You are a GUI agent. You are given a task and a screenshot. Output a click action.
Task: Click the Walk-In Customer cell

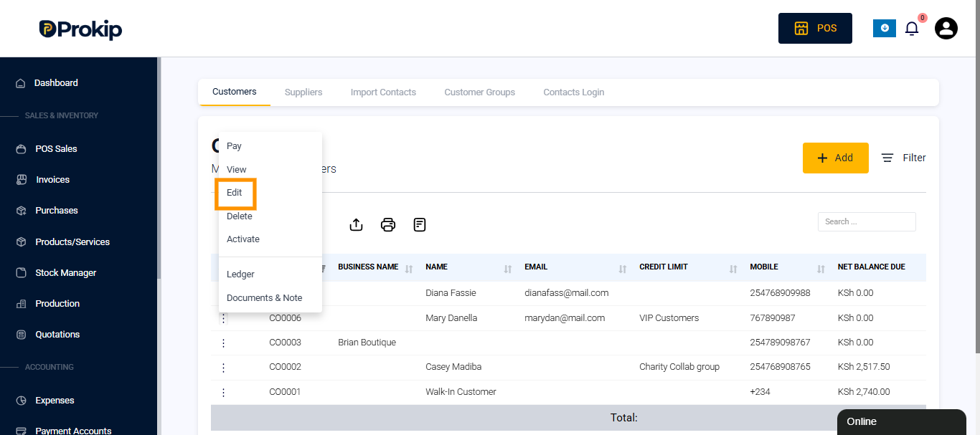tap(461, 392)
